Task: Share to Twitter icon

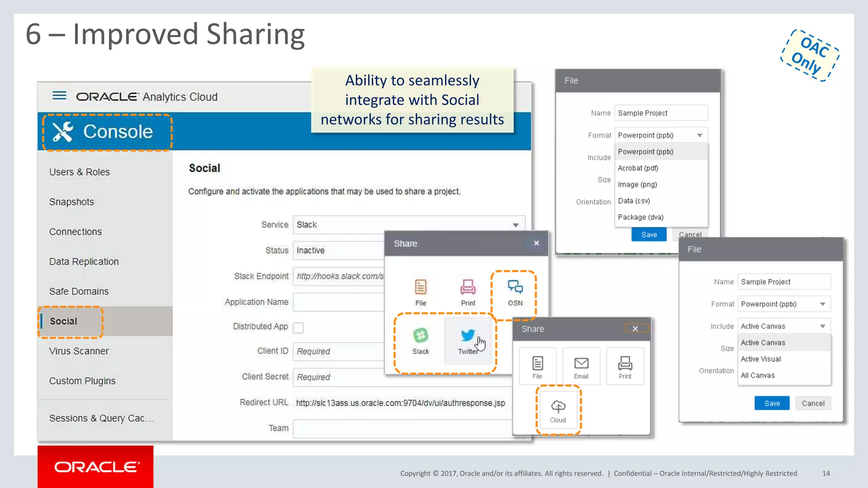Action: click(468, 341)
